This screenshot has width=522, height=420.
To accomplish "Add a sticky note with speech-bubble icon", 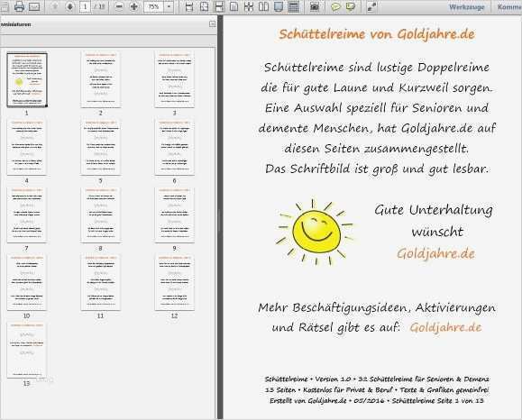I will pyautogui.click(x=335, y=6).
